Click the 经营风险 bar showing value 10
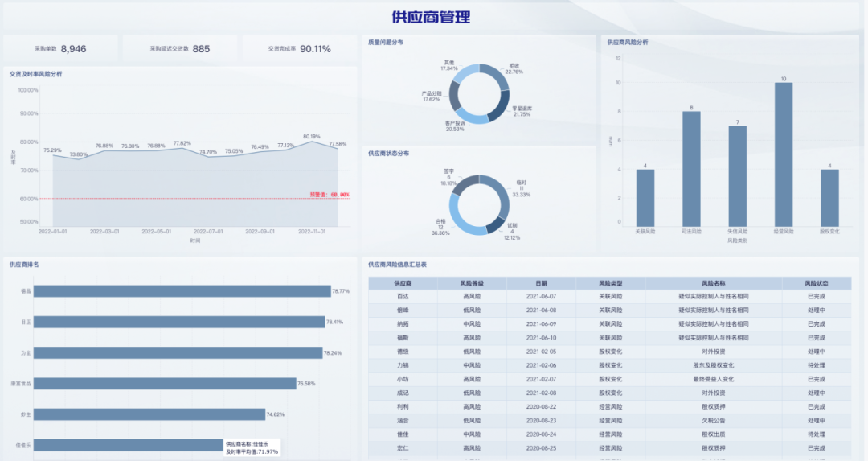 click(x=784, y=154)
